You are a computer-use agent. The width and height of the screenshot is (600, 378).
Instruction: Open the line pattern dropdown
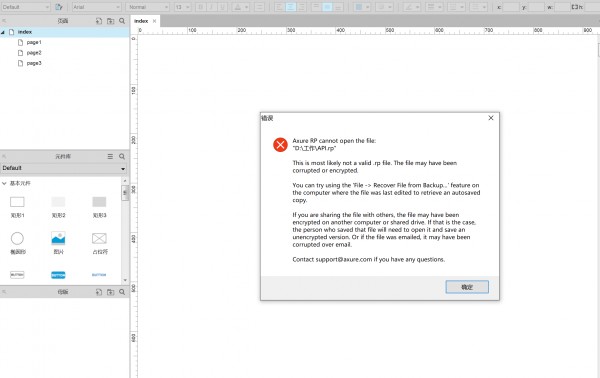pyautogui.click(x=456, y=7)
